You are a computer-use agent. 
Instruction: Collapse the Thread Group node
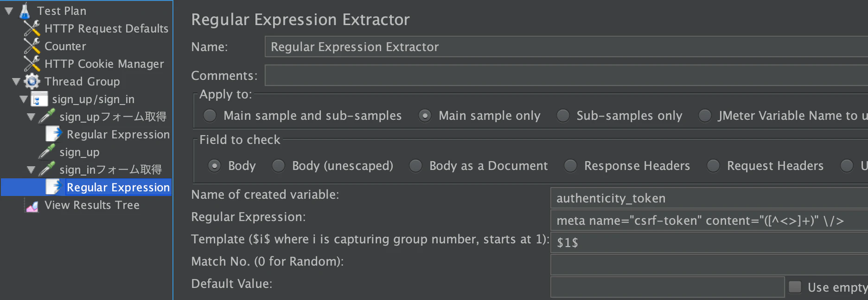coord(16,81)
